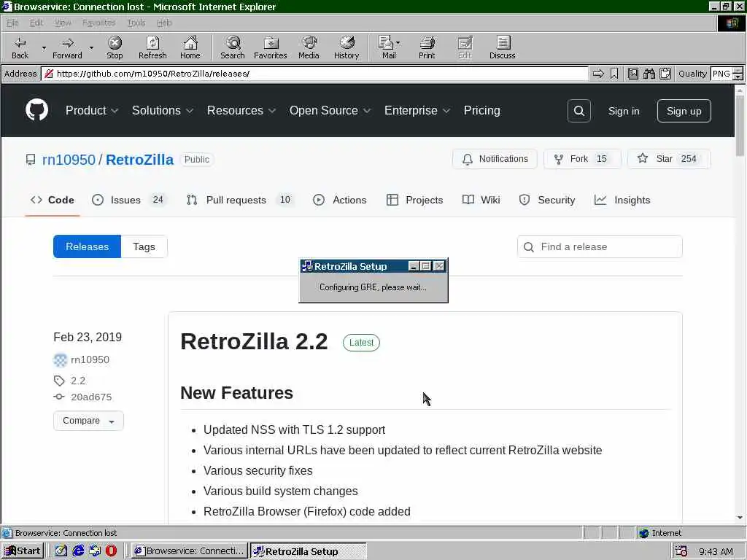Screen dimensions: 747x560
Task: Select the Tags toggle button
Action: coord(144,246)
